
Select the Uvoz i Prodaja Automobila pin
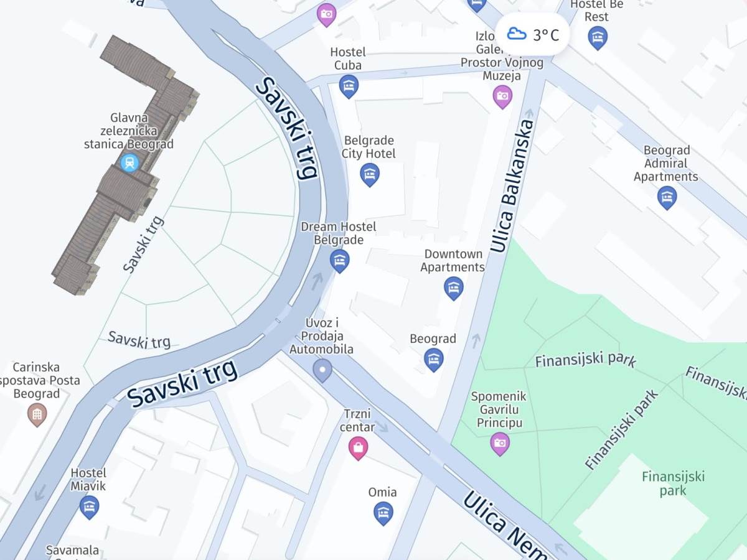322,371
